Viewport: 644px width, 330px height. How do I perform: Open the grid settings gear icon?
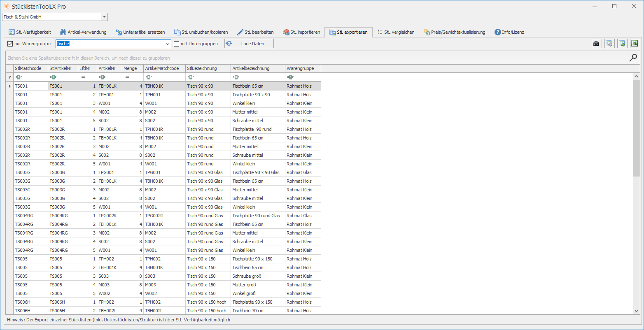click(609, 44)
